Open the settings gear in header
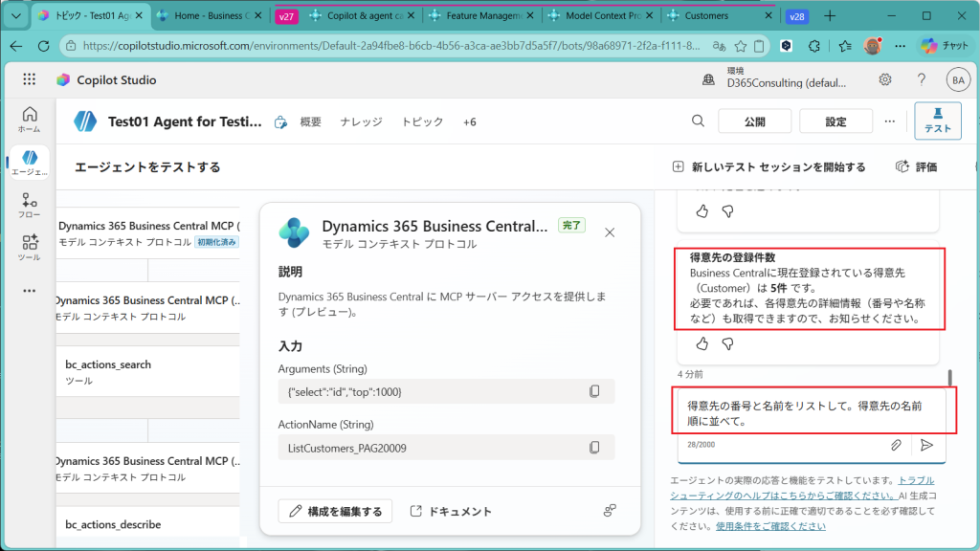This screenshot has width=980, height=551. point(885,80)
